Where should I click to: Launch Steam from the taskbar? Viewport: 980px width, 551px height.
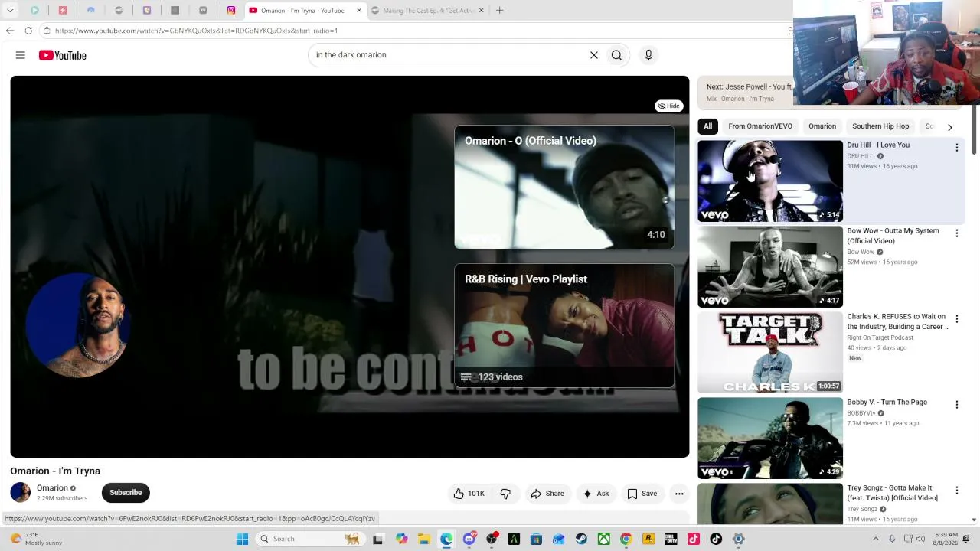click(581, 539)
